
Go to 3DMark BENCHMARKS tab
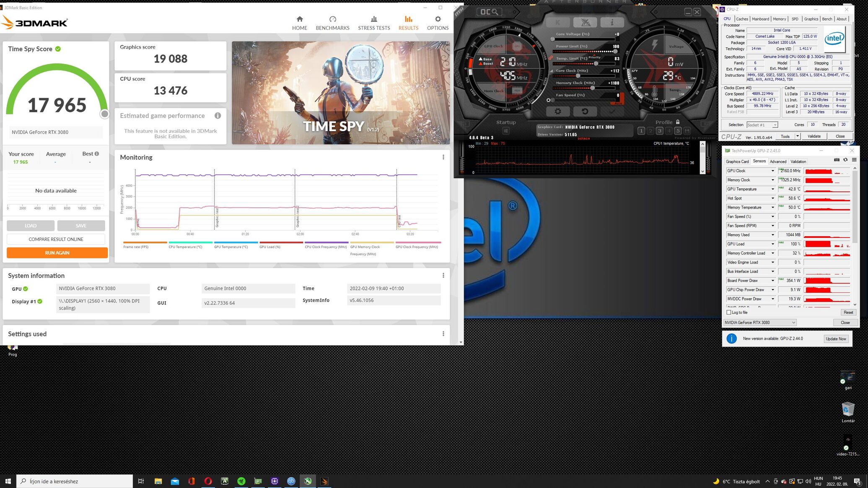pos(332,23)
